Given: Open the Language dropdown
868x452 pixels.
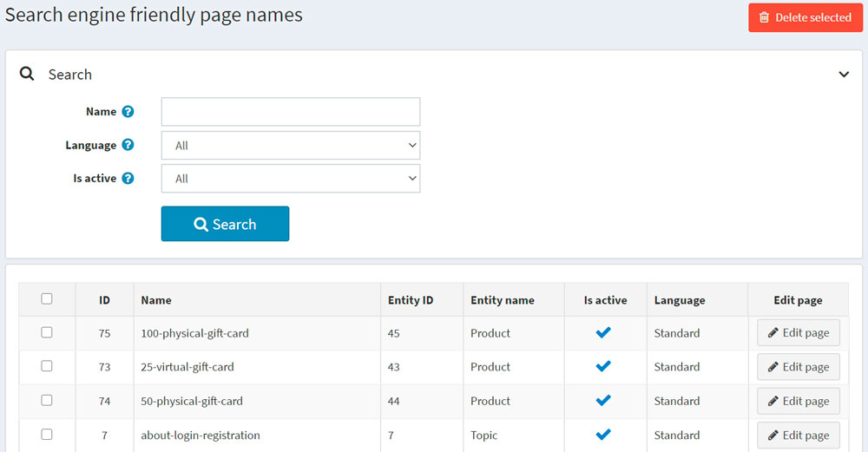Looking at the screenshot, I should pyautogui.click(x=291, y=146).
